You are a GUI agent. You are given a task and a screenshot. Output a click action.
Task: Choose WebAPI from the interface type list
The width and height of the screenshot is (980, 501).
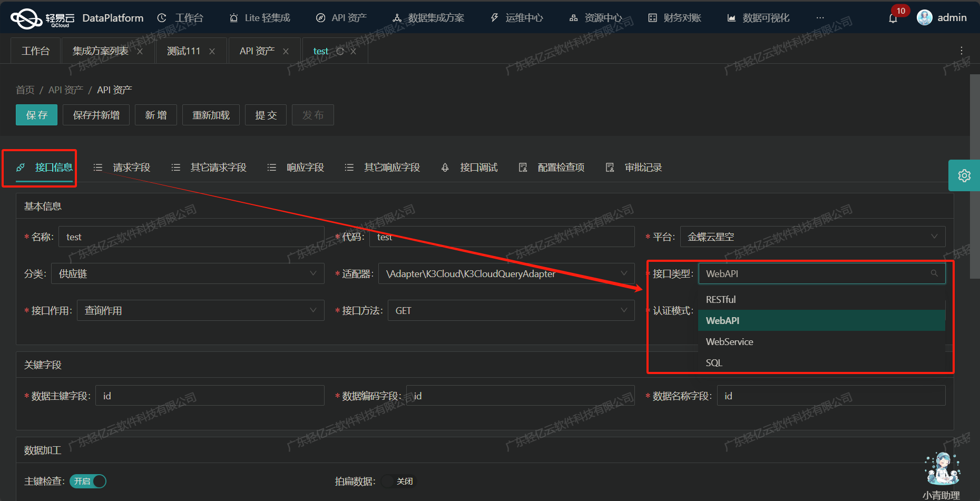point(822,320)
